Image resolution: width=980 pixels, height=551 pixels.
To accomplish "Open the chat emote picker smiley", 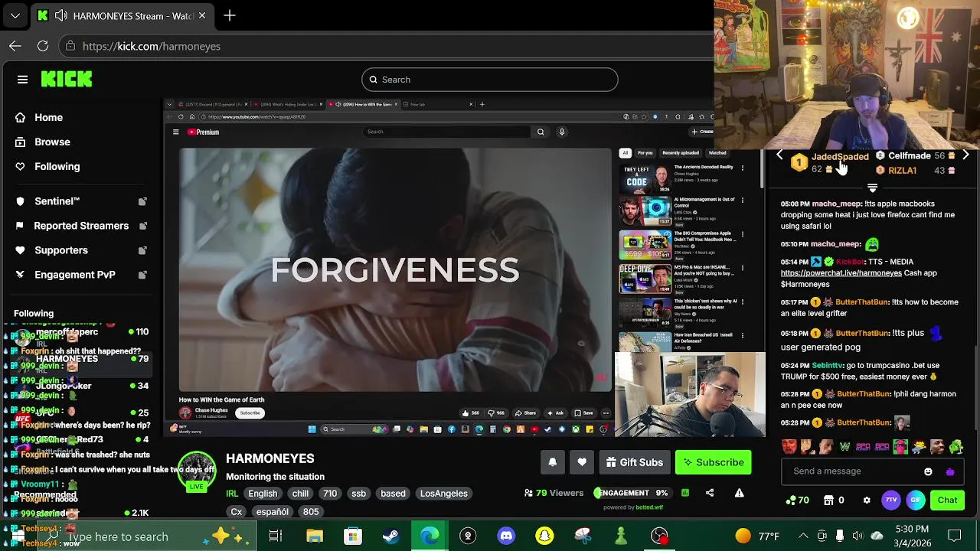I will click(x=928, y=471).
